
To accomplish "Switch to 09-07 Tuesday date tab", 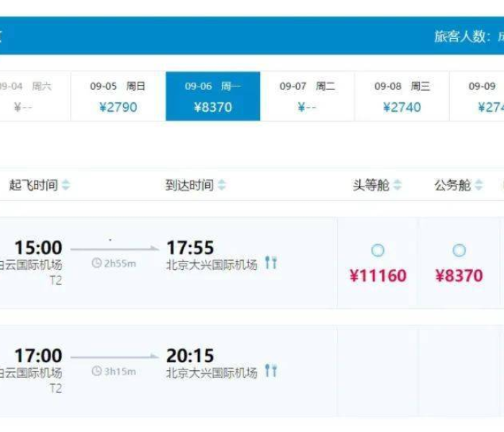I will (x=307, y=96).
